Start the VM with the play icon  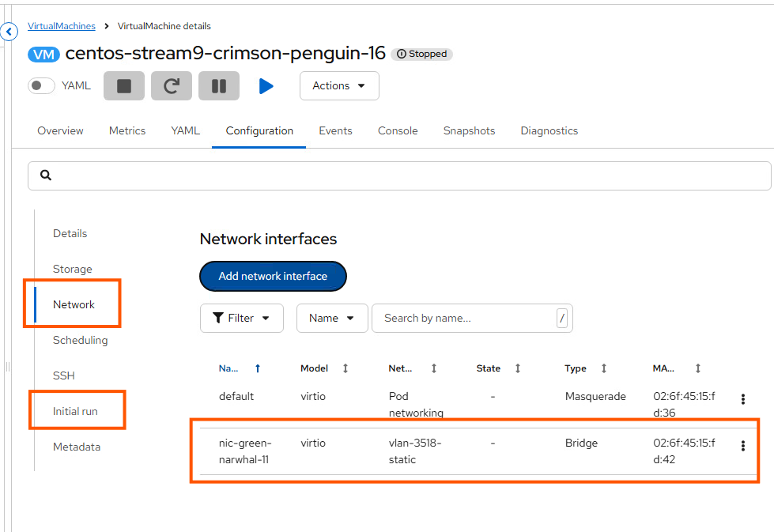click(x=266, y=86)
